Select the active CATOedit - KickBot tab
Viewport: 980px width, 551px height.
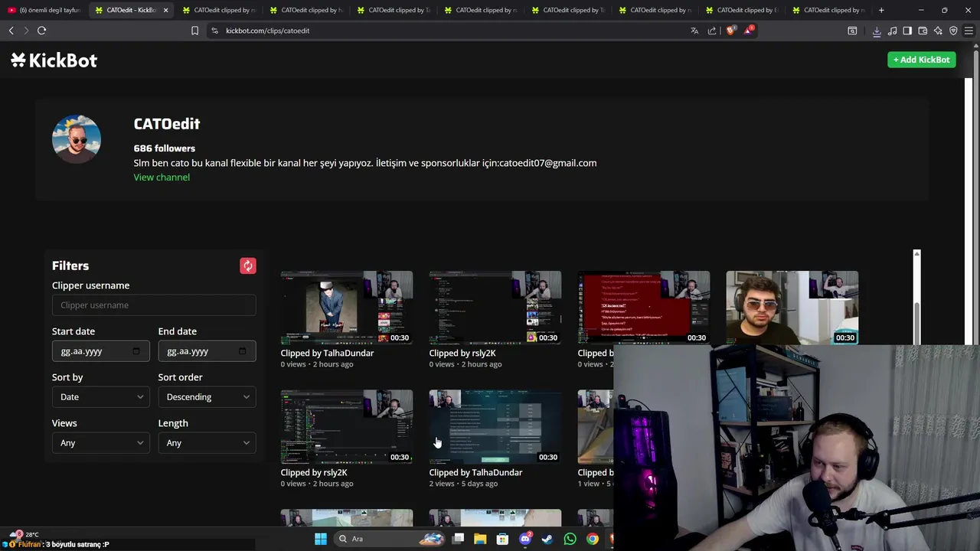click(x=131, y=10)
